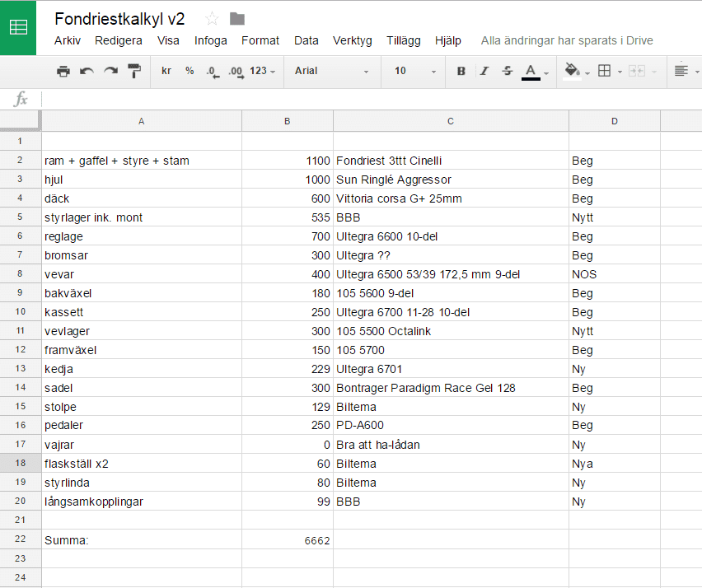Open the fill color picker
This screenshot has width=702, height=588.
coord(572,71)
